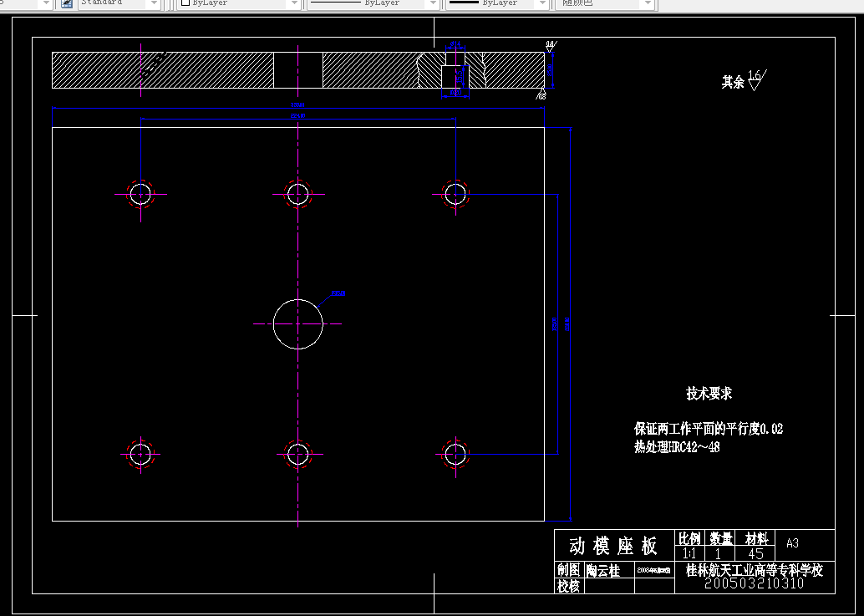
Task: Select the 保证两工作平面的平行度0.02 note
Action: pos(709,429)
